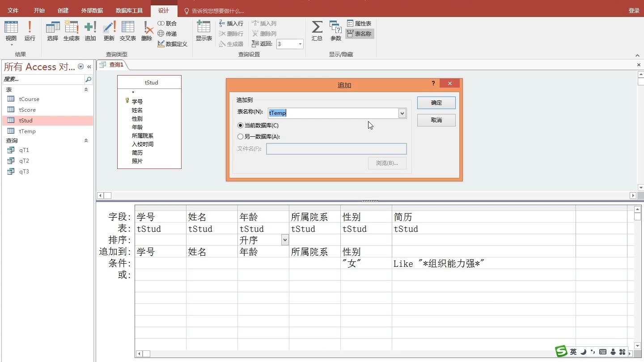
Task: Select the 查询1 document tab
Action: (113, 65)
